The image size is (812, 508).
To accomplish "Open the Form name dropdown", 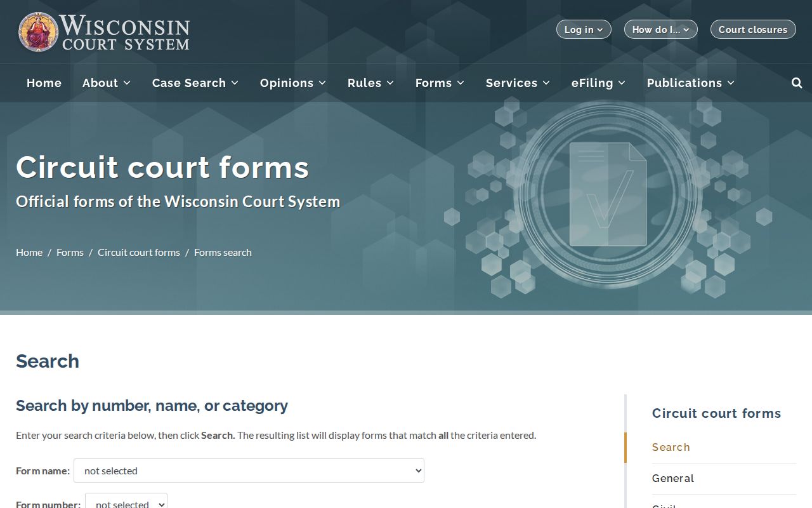I will 249,471.
